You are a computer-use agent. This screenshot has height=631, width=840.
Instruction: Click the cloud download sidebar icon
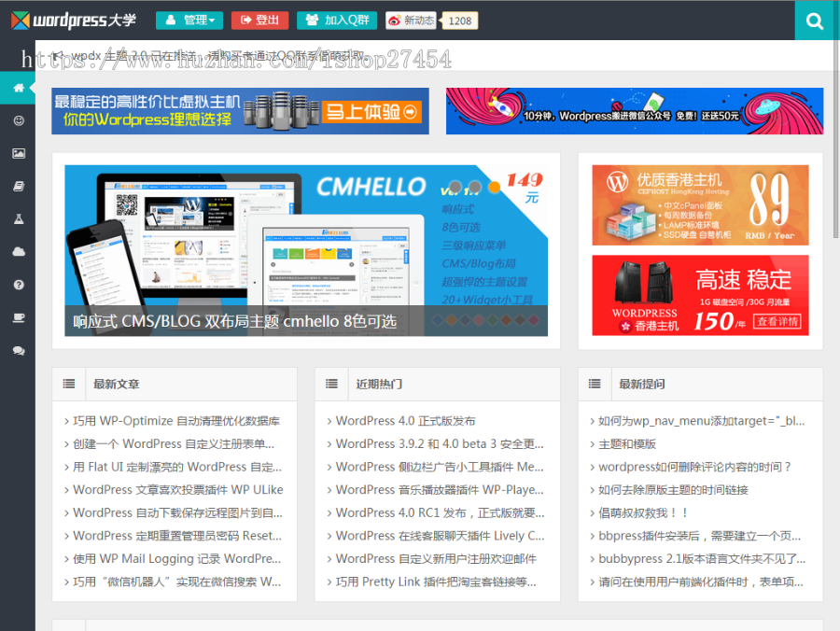coord(17,251)
